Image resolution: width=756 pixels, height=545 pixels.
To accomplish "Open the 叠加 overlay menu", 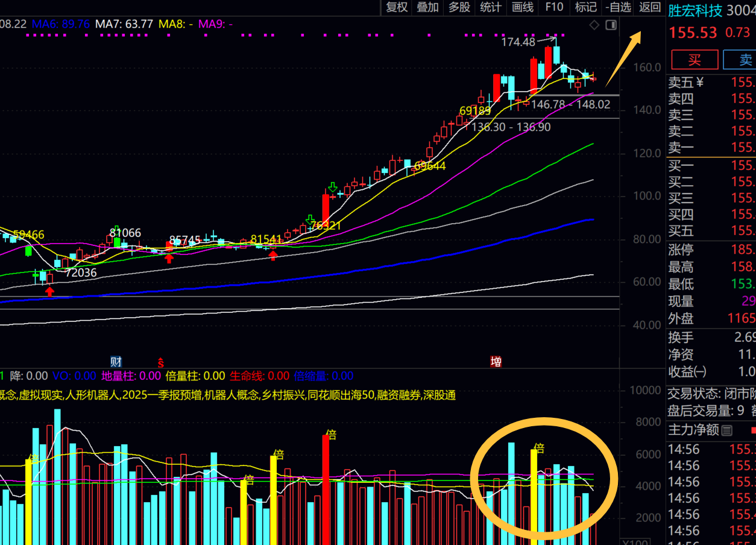I will point(428,7).
